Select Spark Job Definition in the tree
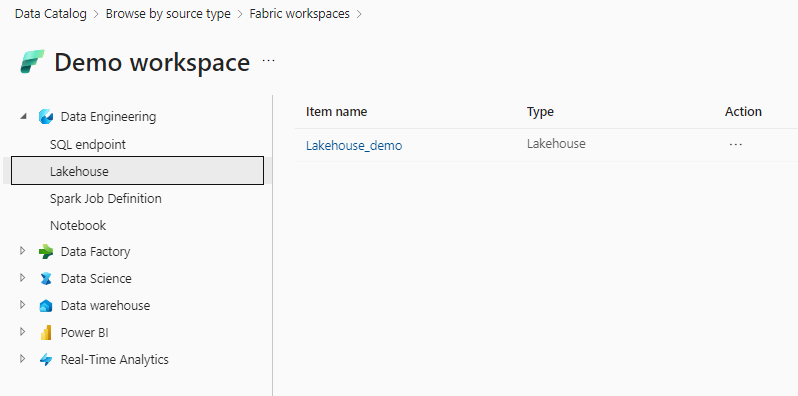The image size is (798, 396). pos(105,199)
